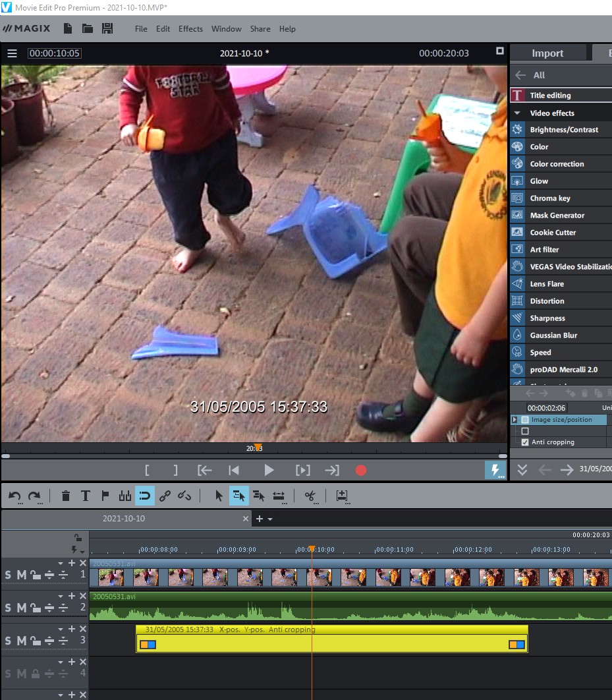Click the ungroup broken-link icon
Viewport: 612px width, 700px height.
[185, 496]
